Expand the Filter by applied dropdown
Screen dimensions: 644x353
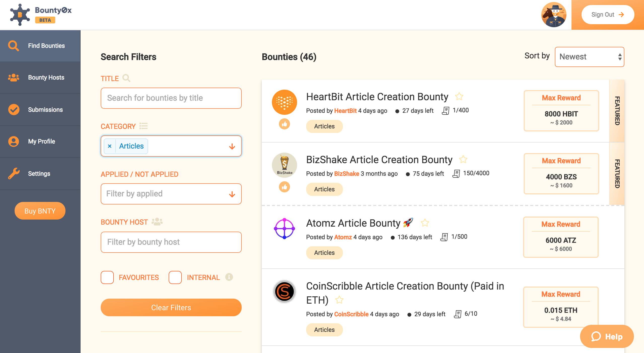(x=232, y=194)
